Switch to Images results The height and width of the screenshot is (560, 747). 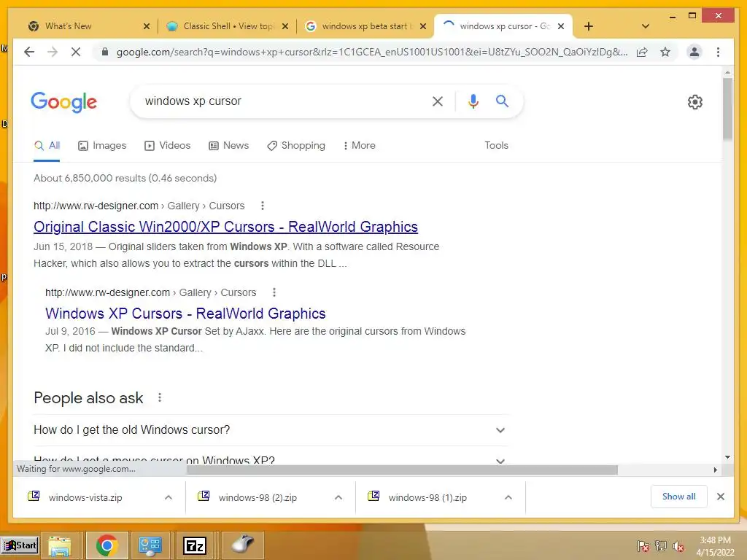click(102, 145)
